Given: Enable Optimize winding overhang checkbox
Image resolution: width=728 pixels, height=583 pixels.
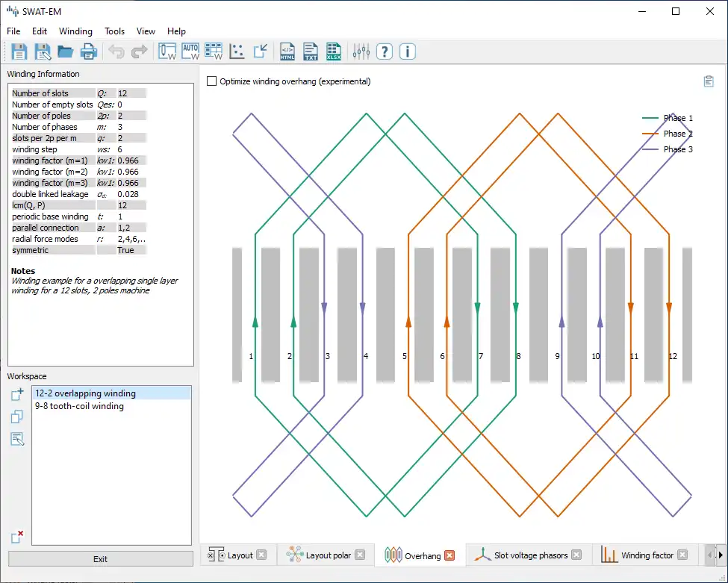Looking at the screenshot, I should 212,81.
